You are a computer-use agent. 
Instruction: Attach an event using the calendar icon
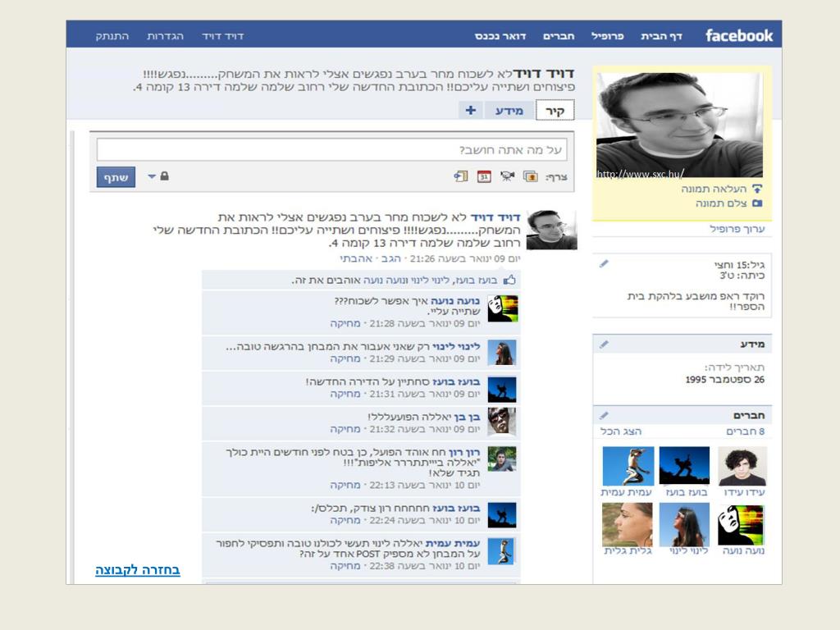pyautogui.click(x=484, y=176)
